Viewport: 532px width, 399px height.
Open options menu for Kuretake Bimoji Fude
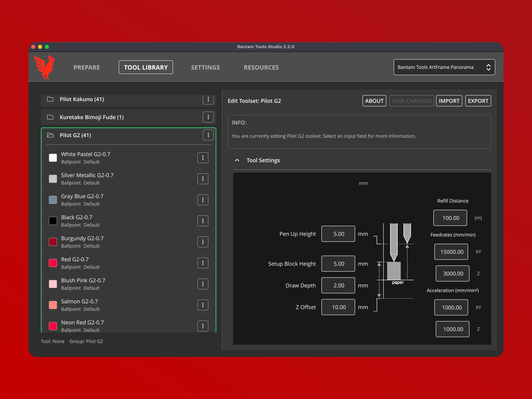click(208, 117)
